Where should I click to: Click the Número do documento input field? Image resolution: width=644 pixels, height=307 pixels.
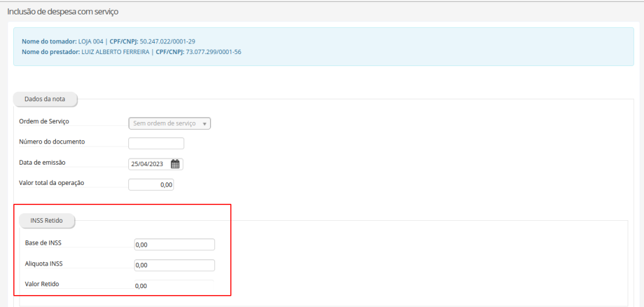156,143
